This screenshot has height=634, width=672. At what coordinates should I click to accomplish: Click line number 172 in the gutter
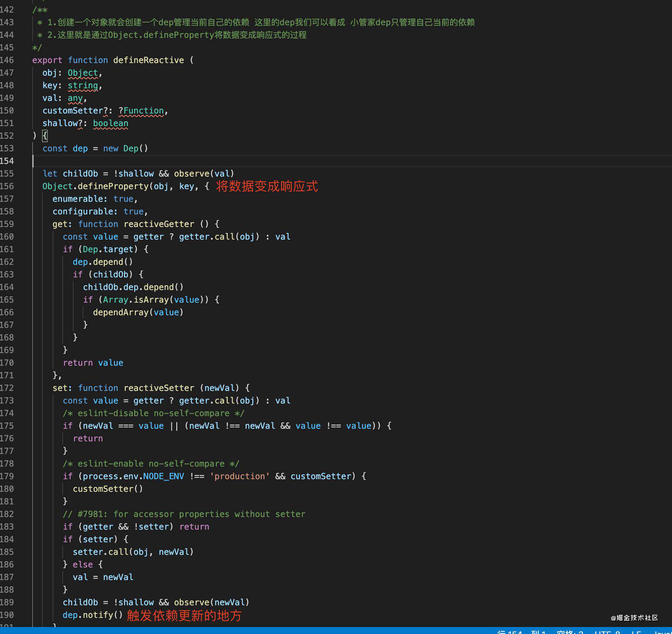point(7,388)
